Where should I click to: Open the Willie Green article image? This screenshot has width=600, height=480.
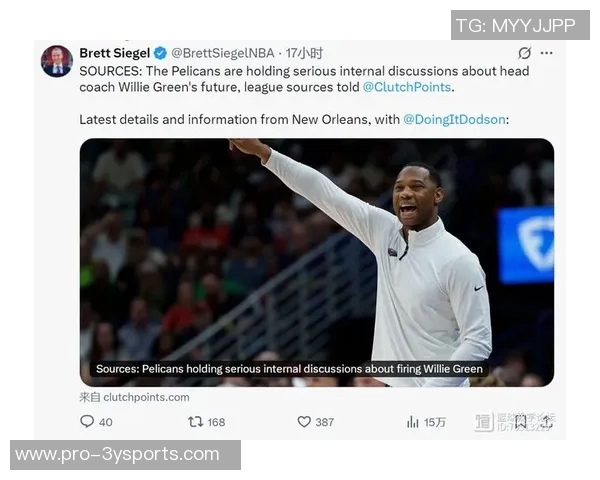[317, 263]
